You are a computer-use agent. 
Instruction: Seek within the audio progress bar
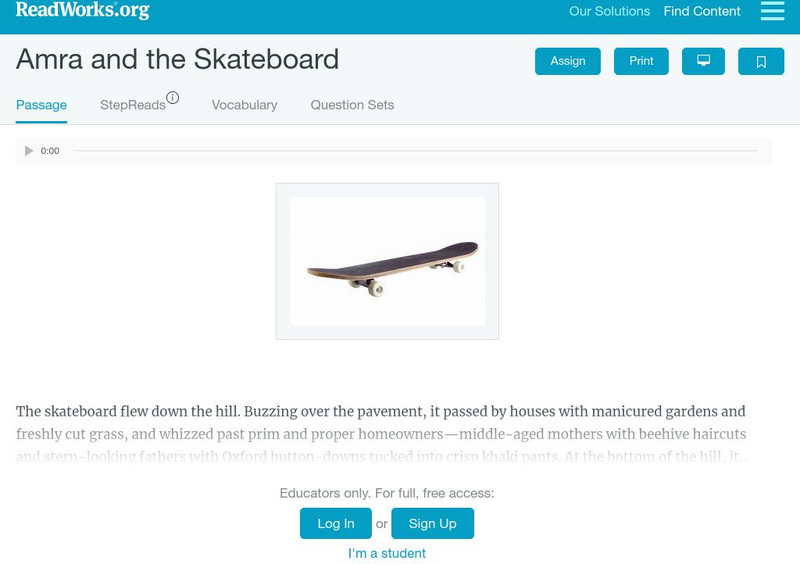(415, 151)
